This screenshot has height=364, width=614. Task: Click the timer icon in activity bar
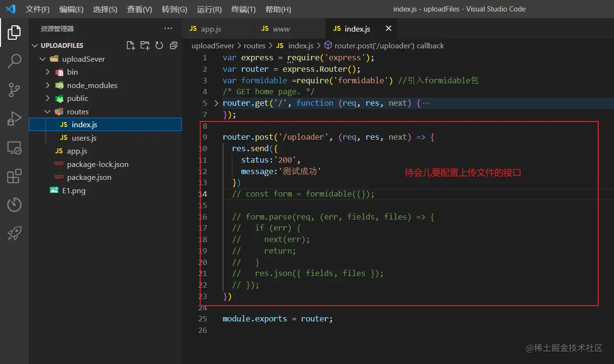14,205
